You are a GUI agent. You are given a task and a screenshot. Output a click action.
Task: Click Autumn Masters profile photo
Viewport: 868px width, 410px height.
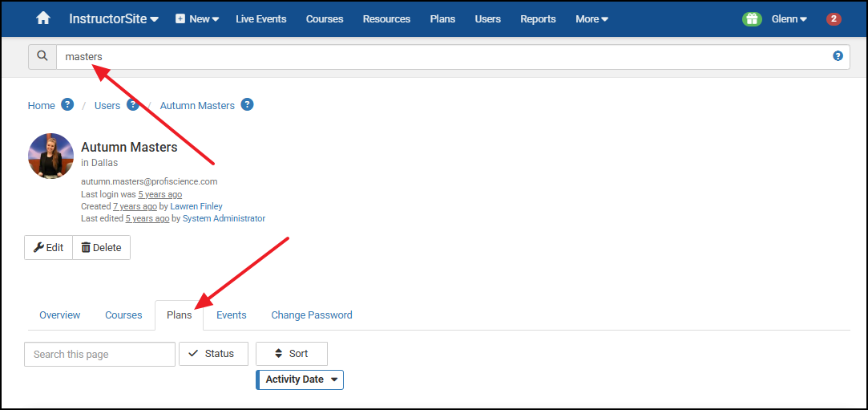pos(51,156)
